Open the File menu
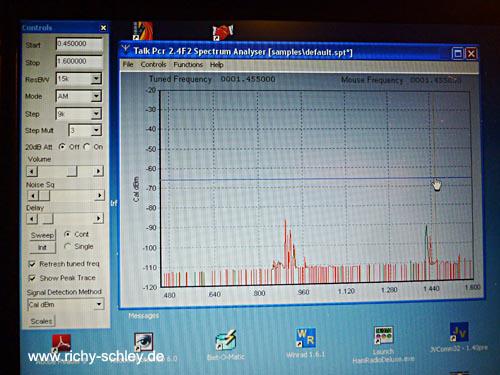 (x=128, y=64)
